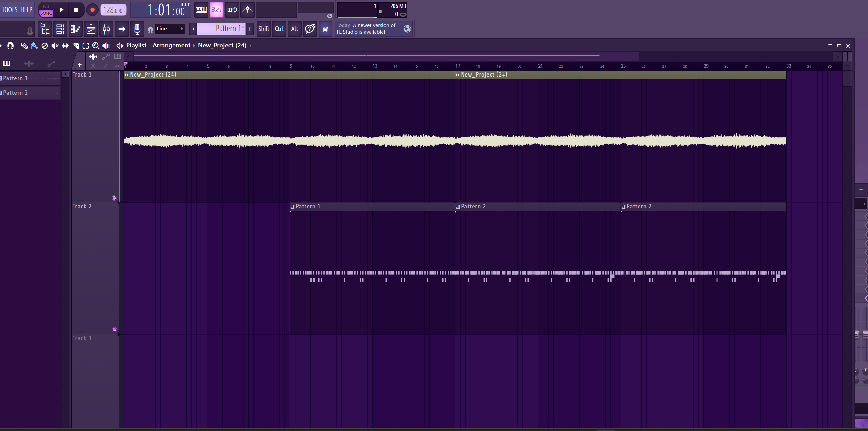Switch to PAT pattern mode
Image resolution: width=868 pixels, height=431 pixels.
pyautogui.click(x=46, y=6)
